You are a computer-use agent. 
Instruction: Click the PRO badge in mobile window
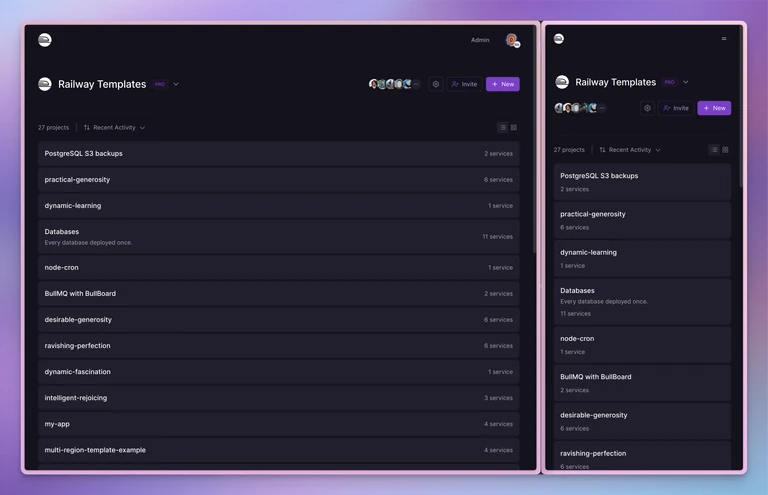[670, 82]
